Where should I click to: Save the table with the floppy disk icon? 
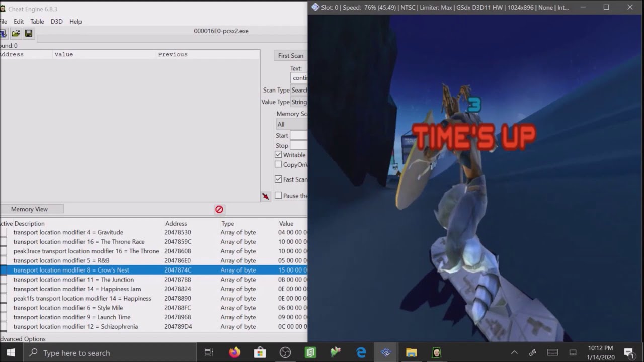(29, 33)
